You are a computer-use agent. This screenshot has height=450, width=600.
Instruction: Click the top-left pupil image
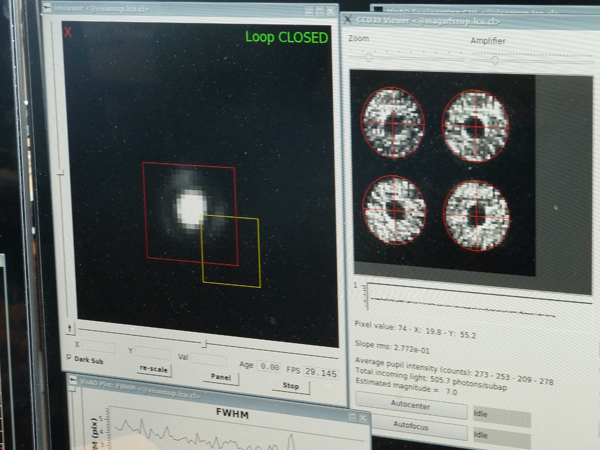pos(393,122)
